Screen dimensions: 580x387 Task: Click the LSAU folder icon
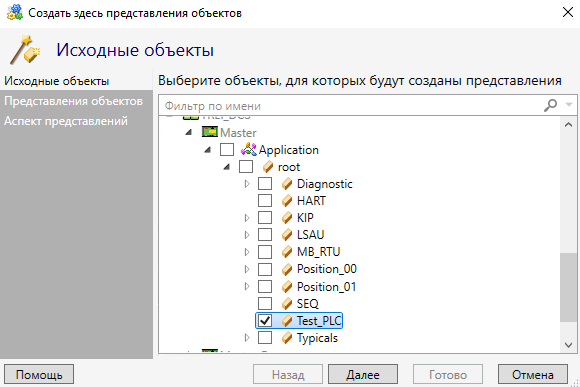pos(287,235)
